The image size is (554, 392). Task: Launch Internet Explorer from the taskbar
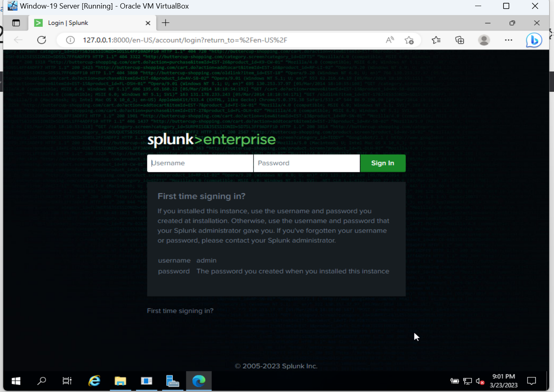(x=94, y=381)
